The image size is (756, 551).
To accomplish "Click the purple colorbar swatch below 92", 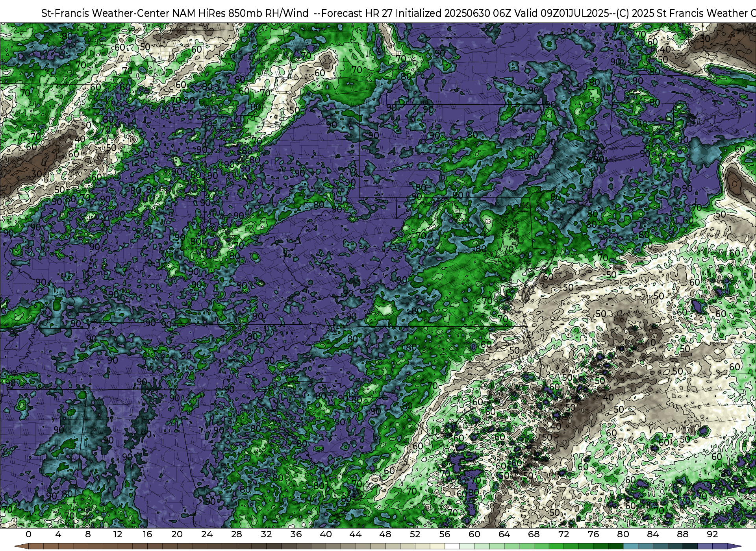I will (720, 547).
